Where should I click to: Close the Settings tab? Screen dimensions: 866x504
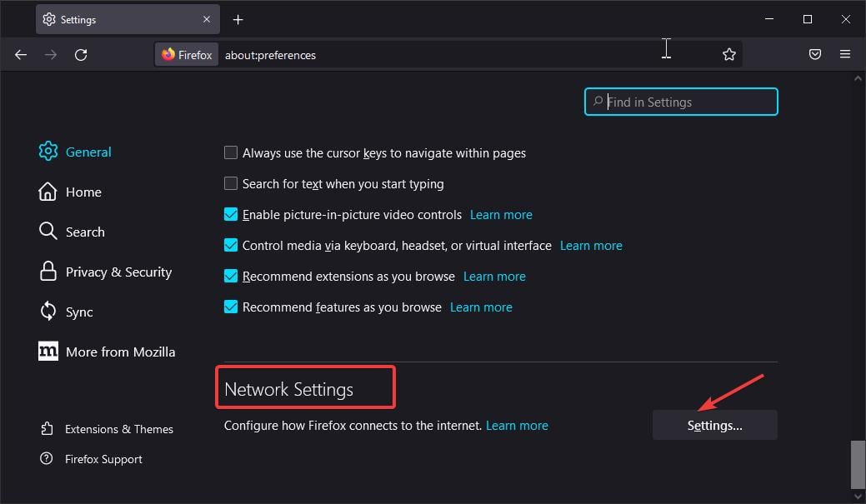pyautogui.click(x=207, y=20)
